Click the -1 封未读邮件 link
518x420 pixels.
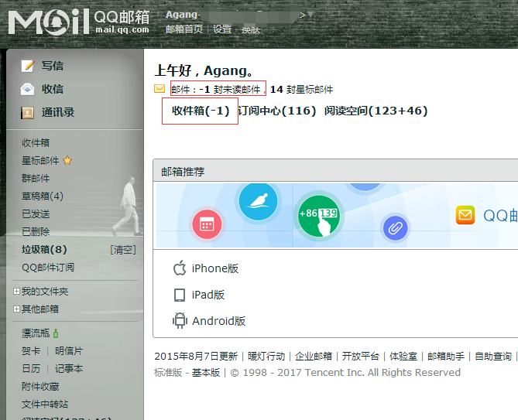pos(230,90)
